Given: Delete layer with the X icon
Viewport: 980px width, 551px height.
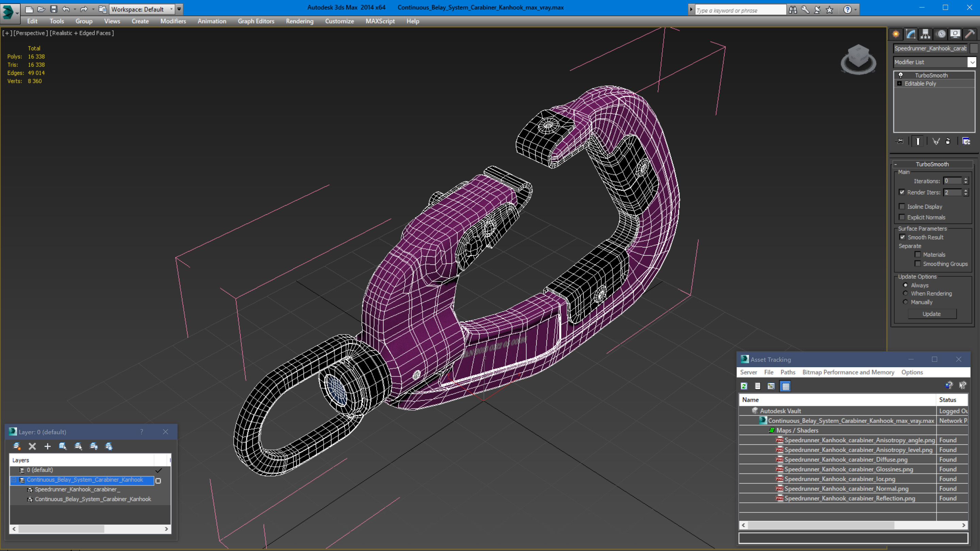Looking at the screenshot, I should click(32, 447).
